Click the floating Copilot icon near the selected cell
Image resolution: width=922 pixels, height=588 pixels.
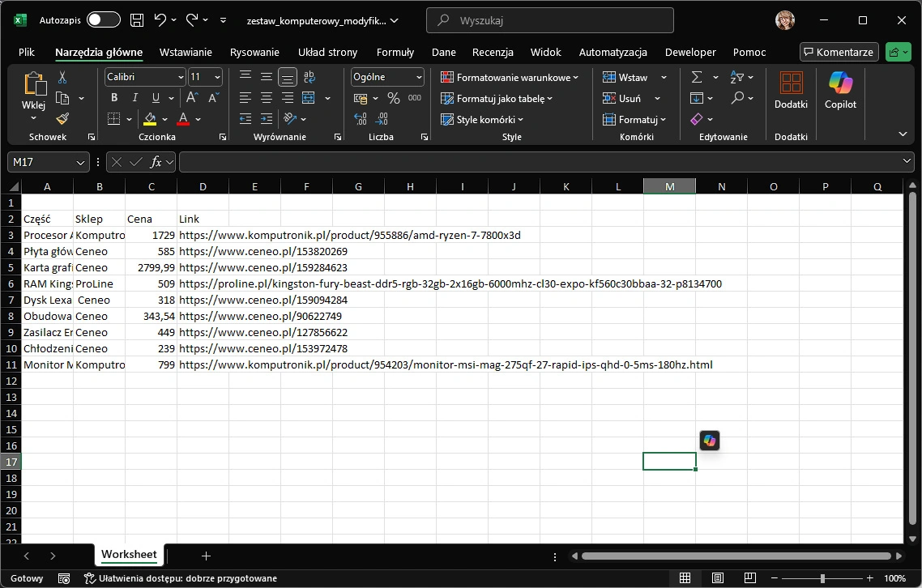(710, 441)
